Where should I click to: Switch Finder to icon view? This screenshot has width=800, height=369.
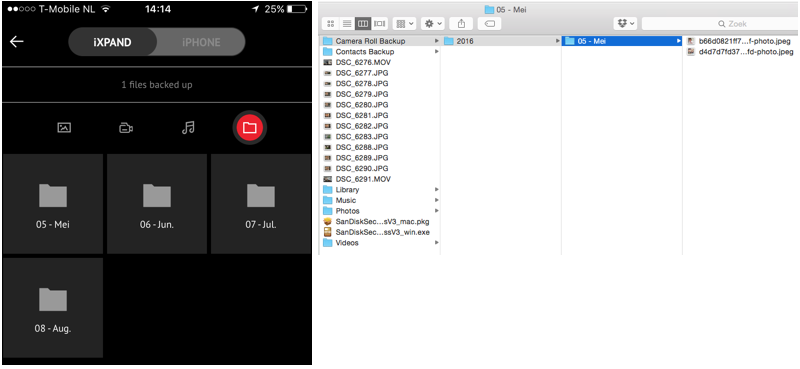330,23
